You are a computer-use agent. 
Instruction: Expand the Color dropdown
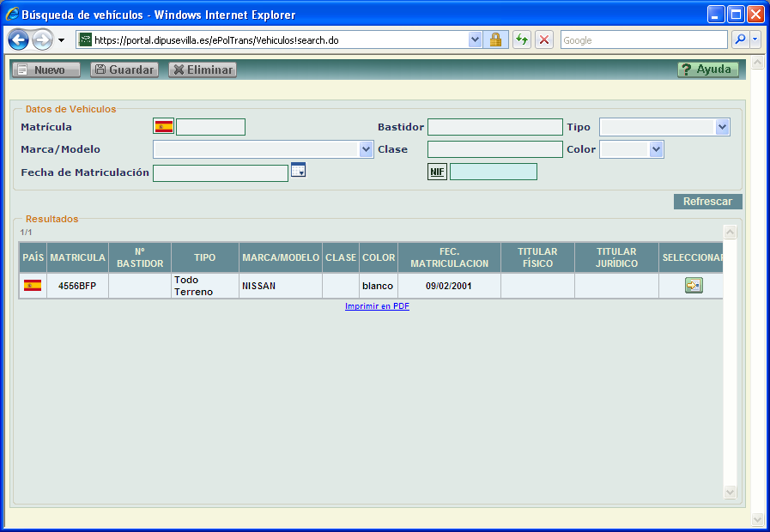coord(657,149)
